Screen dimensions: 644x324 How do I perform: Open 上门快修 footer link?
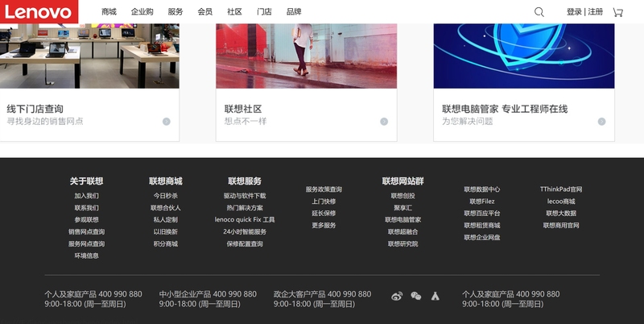324,201
